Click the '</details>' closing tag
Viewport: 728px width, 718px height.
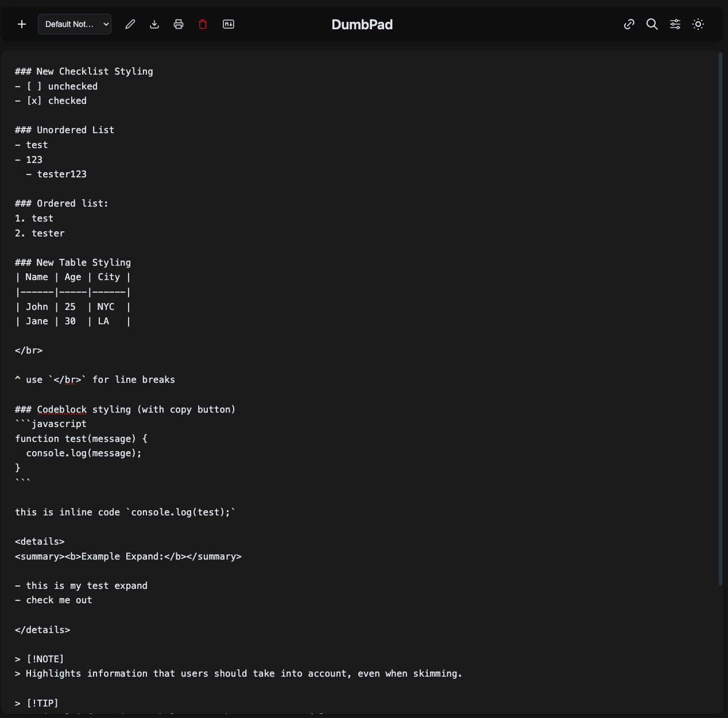click(x=42, y=630)
